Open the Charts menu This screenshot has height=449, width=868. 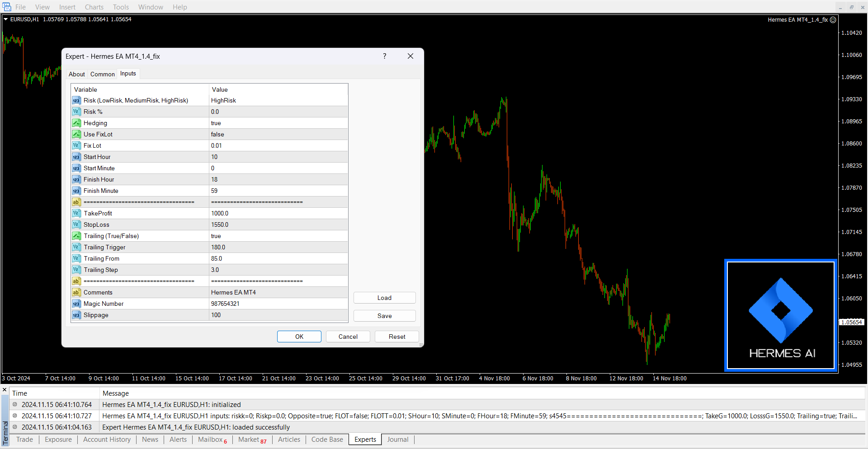[94, 7]
